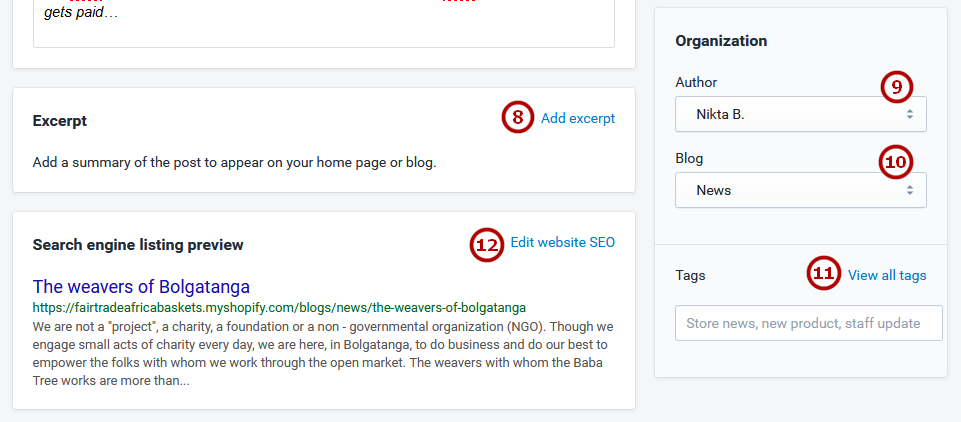Click the Search engine listing preview heading
This screenshot has height=422, width=961.
point(138,245)
